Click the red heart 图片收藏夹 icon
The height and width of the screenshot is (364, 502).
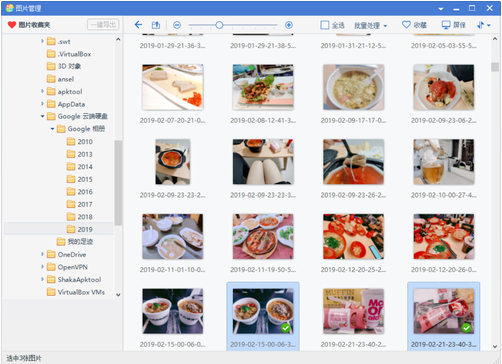[12, 25]
